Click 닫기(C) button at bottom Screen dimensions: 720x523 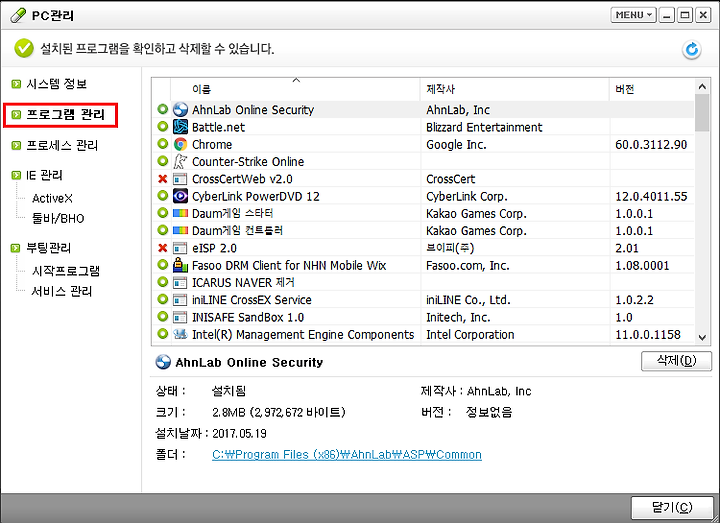[672, 507]
